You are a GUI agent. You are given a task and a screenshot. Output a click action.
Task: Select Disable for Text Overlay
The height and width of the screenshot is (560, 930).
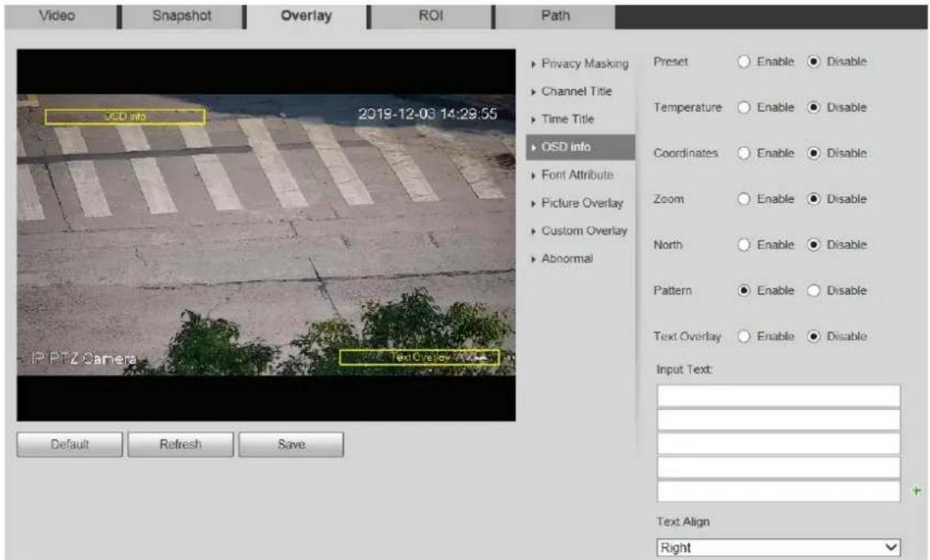pyautogui.click(x=814, y=337)
